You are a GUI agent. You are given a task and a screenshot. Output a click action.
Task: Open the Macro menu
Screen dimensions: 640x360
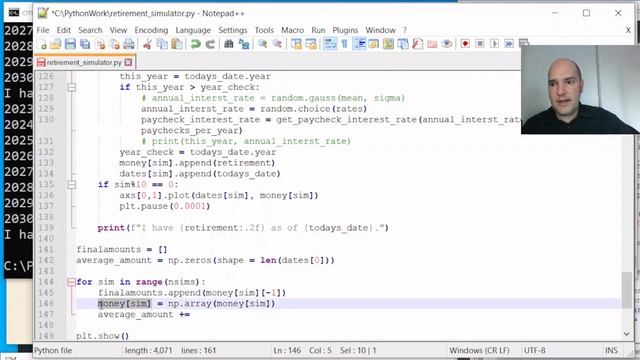pos(293,30)
